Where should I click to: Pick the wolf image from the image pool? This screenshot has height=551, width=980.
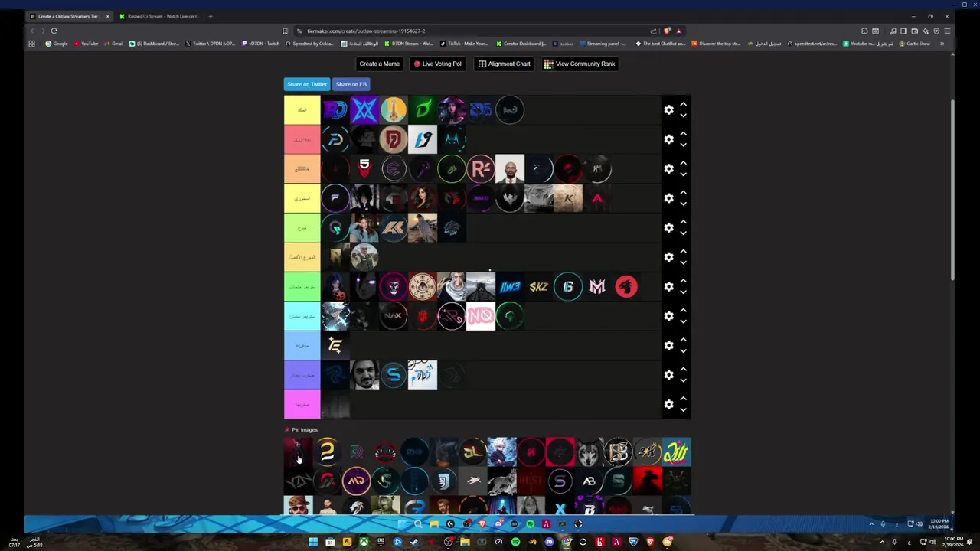(x=589, y=452)
